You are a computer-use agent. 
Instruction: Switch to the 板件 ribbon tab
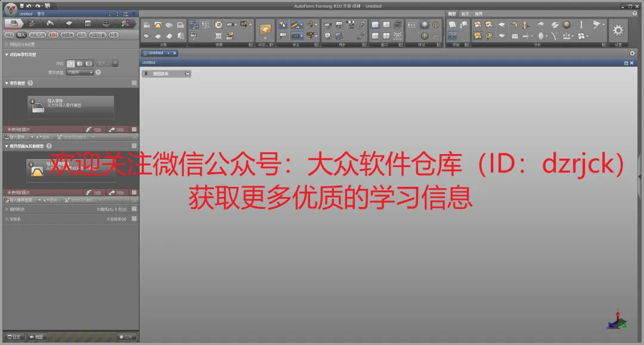click(x=465, y=14)
